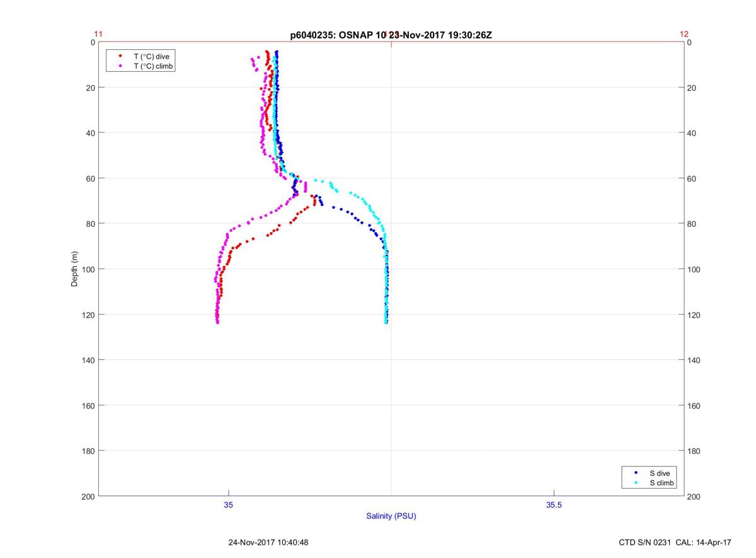Click depth tick 180 on left axis
The image size is (756, 558).
click(x=89, y=451)
